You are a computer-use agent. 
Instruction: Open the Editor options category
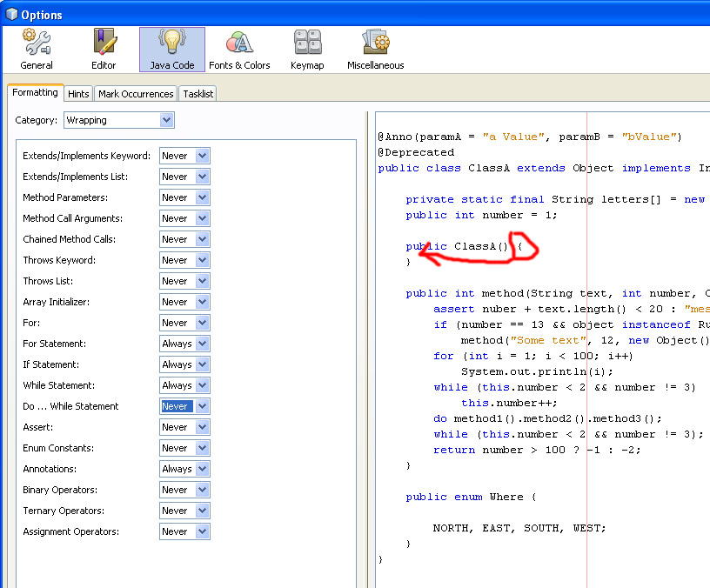[x=104, y=50]
